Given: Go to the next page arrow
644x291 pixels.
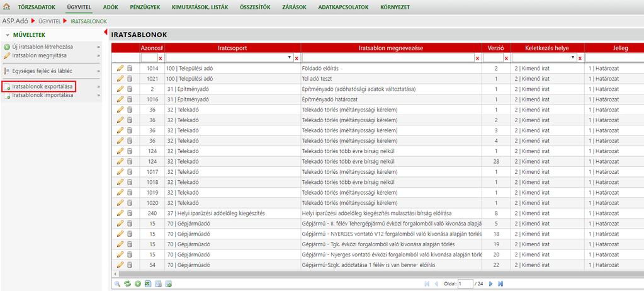Looking at the screenshot, I should tap(491, 283).
